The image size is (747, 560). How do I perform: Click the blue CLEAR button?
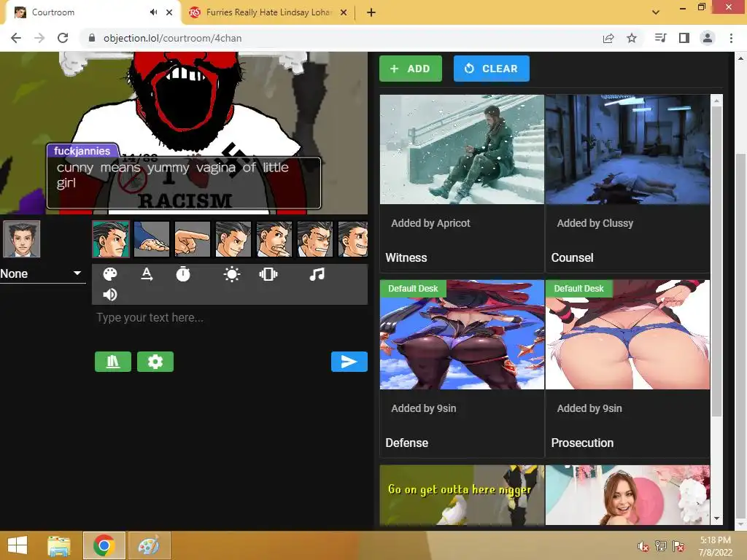click(491, 69)
